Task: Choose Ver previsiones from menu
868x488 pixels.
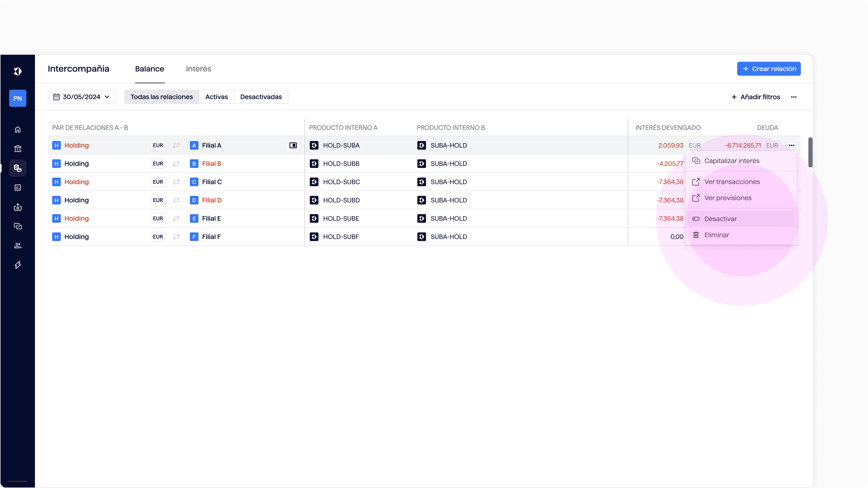Action: coord(741,198)
